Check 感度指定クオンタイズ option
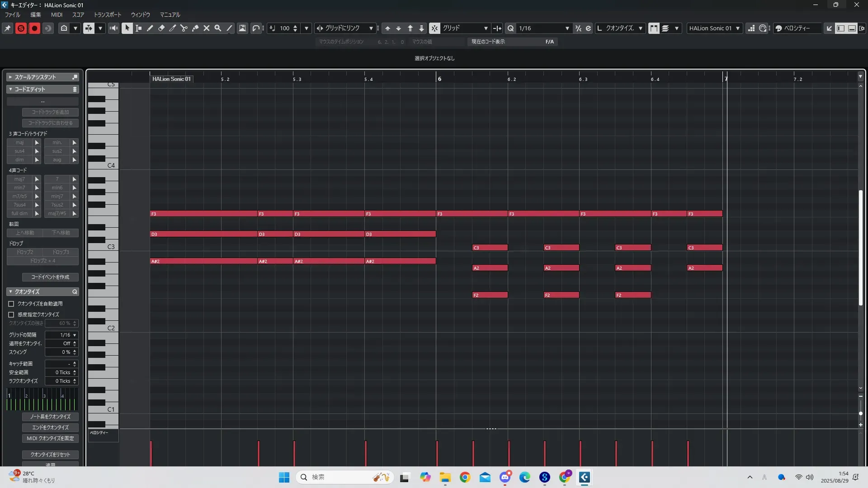The height and width of the screenshot is (488, 868). click(11, 314)
